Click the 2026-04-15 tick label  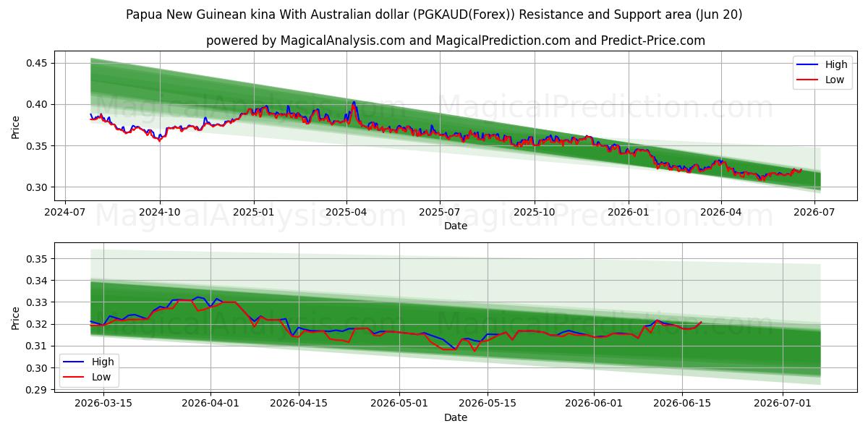point(299,404)
